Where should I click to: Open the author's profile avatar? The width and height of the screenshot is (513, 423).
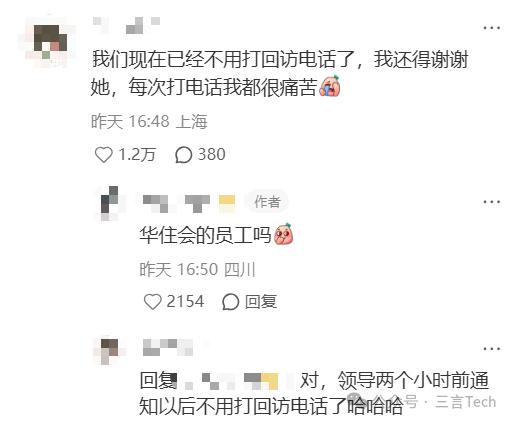pos(110,202)
